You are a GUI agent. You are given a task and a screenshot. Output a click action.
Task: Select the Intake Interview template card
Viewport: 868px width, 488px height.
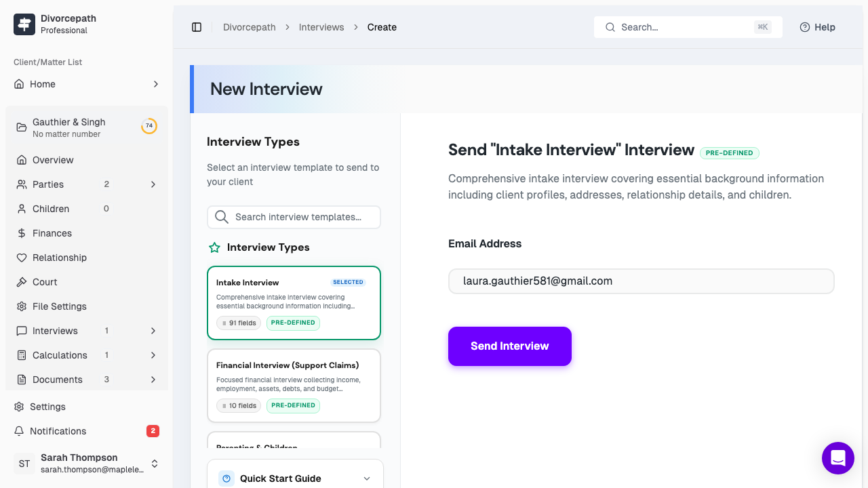[x=294, y=303]
